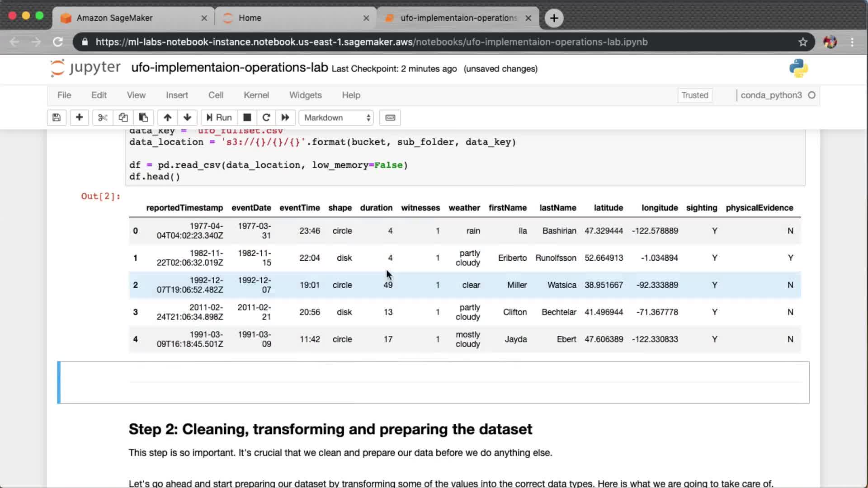
Task: Open the Kernel menu
Action: (x=256, y=95)
